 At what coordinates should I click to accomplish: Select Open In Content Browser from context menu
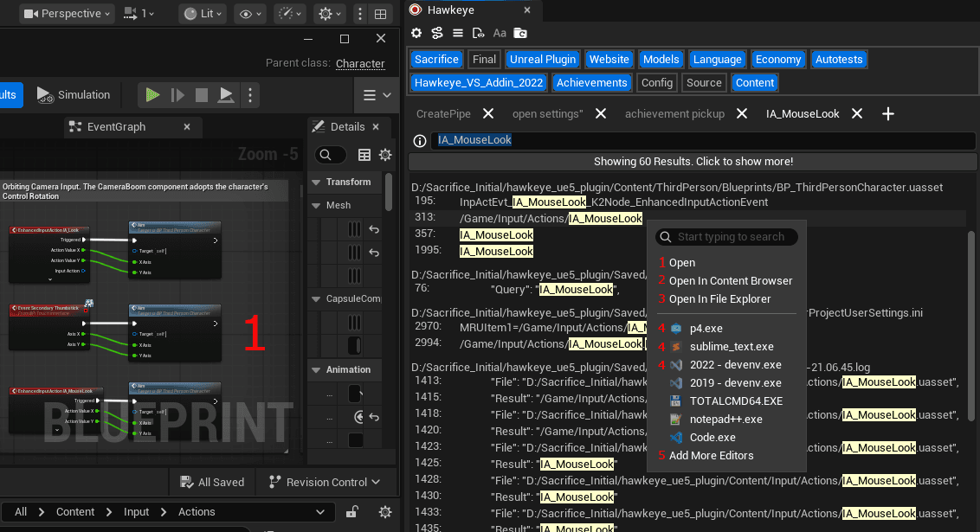(x=732, y=280)
